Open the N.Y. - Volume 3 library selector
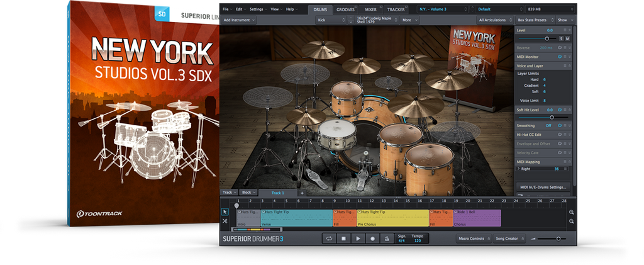Screen dimensions: 644x265 [x=443, y=9]
